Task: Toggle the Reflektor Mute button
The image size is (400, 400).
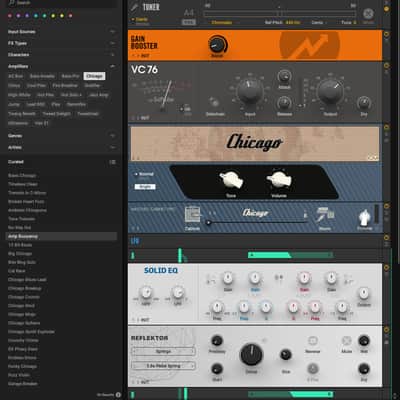Action: [x=347, y=341]
